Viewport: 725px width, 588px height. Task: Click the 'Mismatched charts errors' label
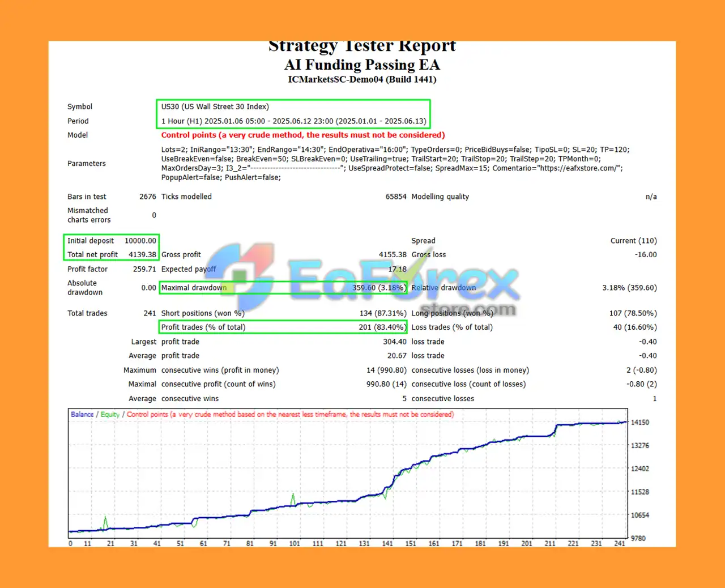89,215
